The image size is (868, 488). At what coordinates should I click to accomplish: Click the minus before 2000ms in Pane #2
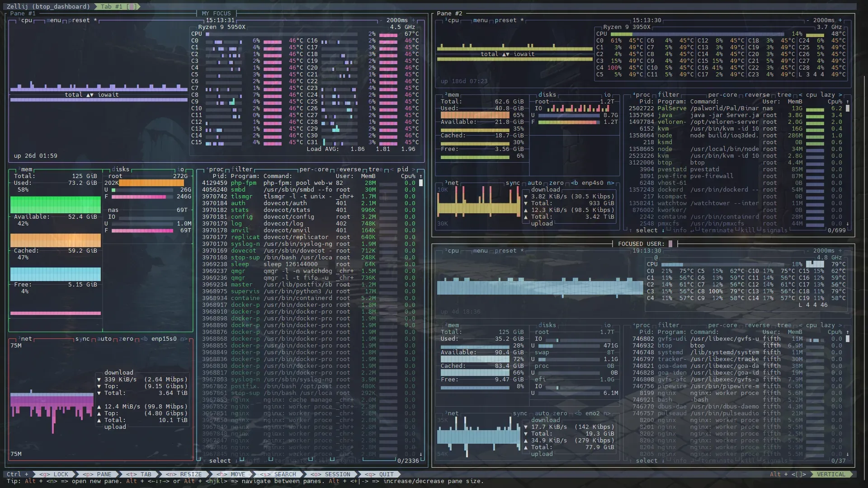click(x=808, y=20)
